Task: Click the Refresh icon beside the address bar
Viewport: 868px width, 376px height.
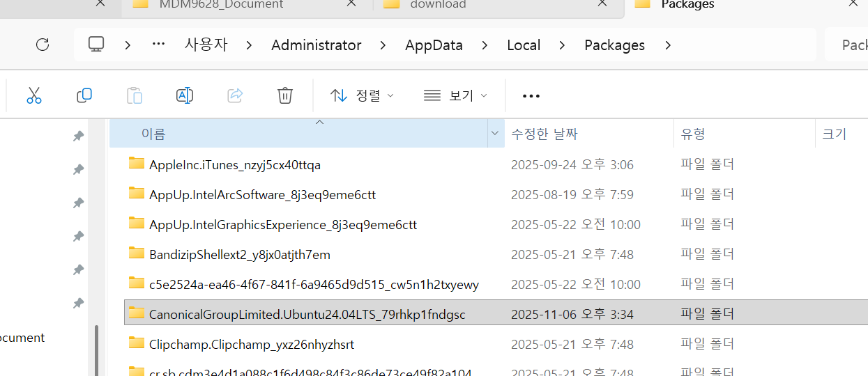Action: pos(43,45)
